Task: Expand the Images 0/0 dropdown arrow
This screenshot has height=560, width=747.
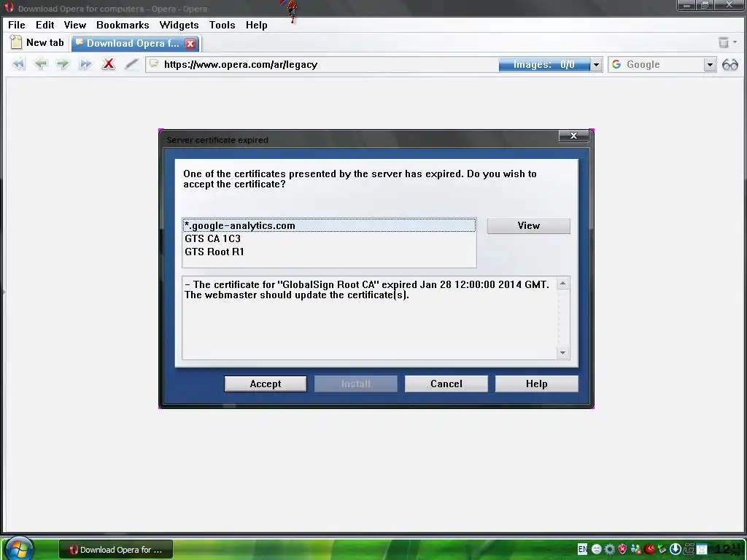Action: [596, 65]
